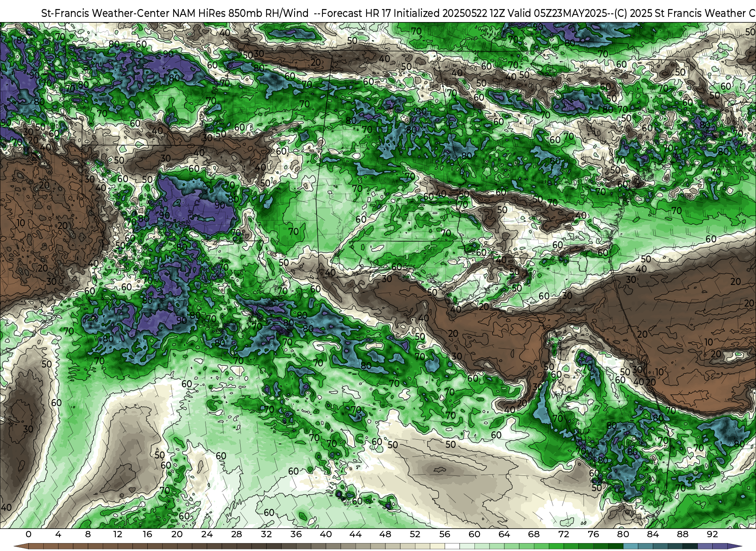The width and height of the screenshot is (756, 551).
Task: Click the 'NAM HiRes 850mb RH/Wind' title text
Action: 241,13
